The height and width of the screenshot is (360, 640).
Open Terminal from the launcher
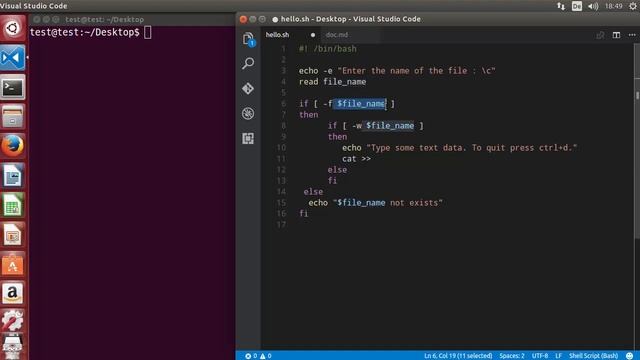point(12,87)
